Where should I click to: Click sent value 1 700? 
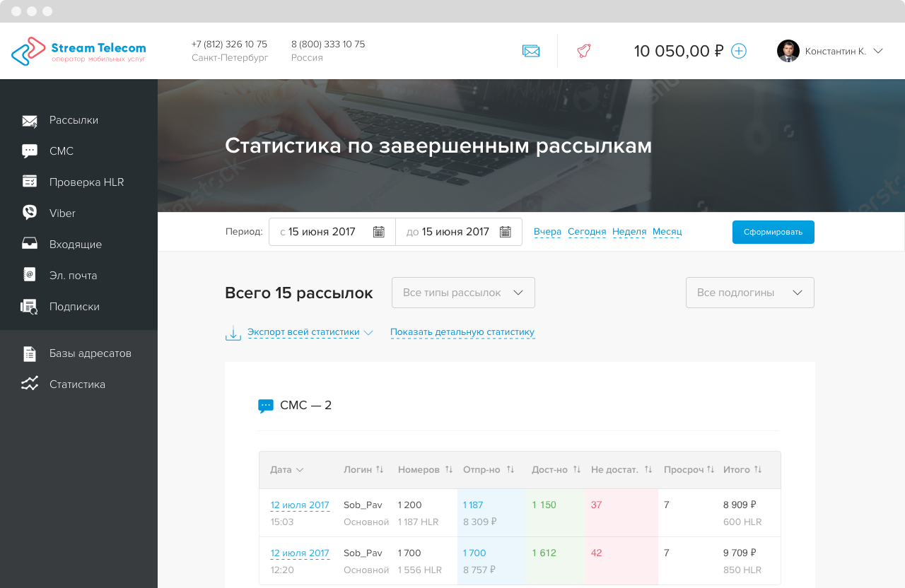(x=474, y=553)
